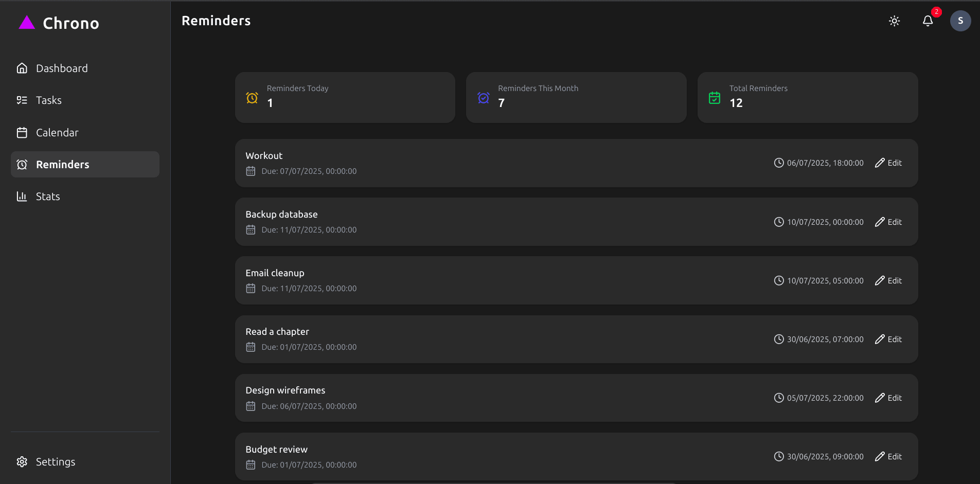The height and width of the screenshot is (484, 980).
Task: Click the user avatar labeled S
Action: [960, 21]
